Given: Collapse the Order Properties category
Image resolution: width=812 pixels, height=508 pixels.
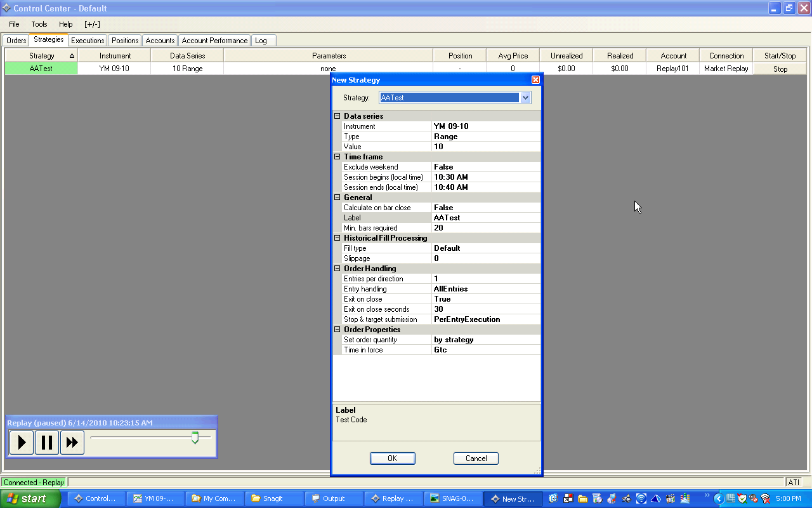Looking at the screenshot, I should pyautogui.click(x=337, y=330).
